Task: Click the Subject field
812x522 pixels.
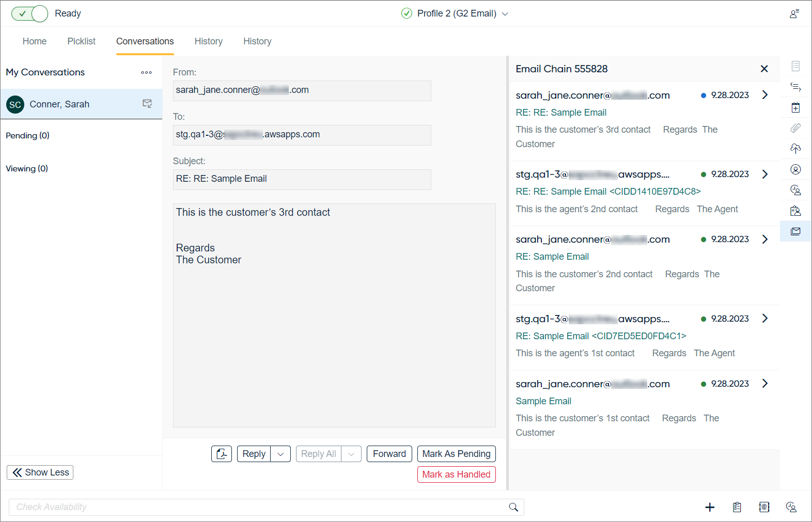Action: [302, 180]
